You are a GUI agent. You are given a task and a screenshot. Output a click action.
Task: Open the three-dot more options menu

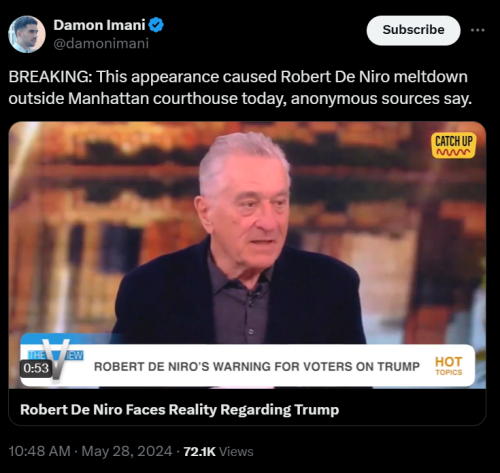(x=477, y=30)
